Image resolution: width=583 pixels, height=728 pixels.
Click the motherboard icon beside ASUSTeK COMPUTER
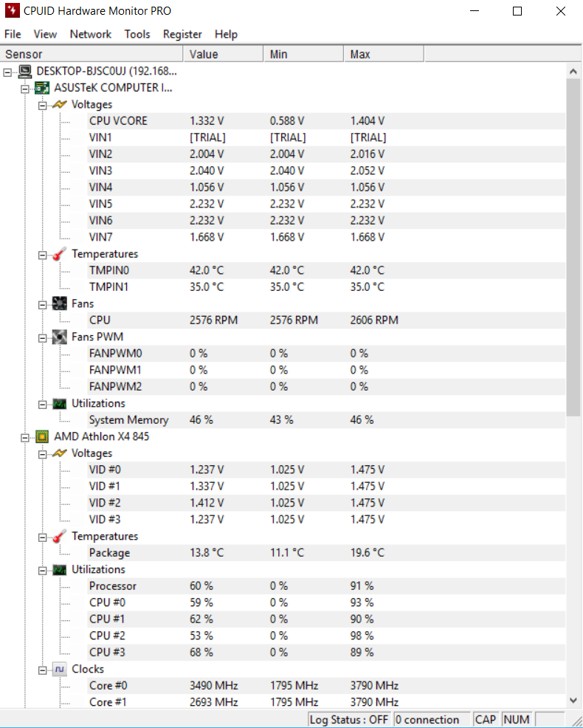pyautogui.click(x=43, y=88)
